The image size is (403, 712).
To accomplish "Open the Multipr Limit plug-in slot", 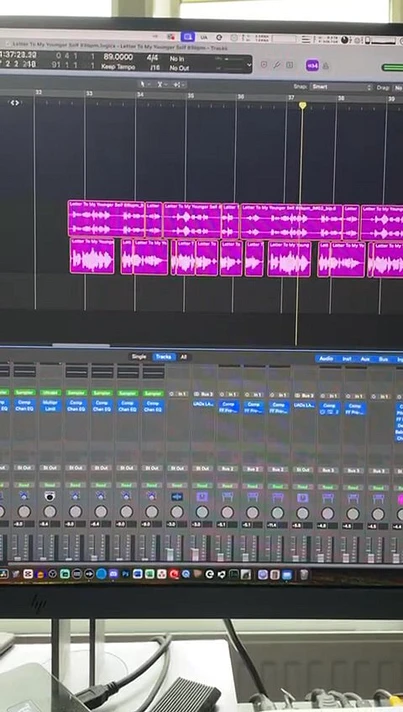I will tap(50, 405).
